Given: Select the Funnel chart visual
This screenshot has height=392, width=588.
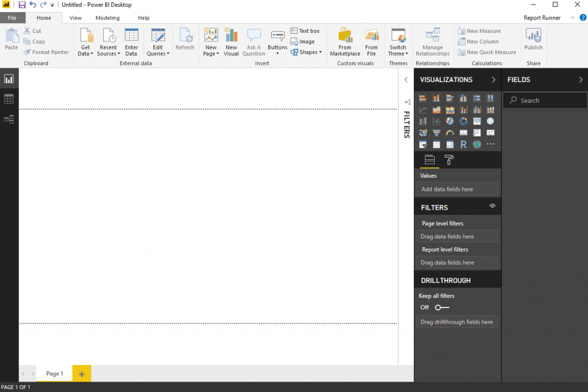Looking at the screenshot, I should click(x=436, y=133).
